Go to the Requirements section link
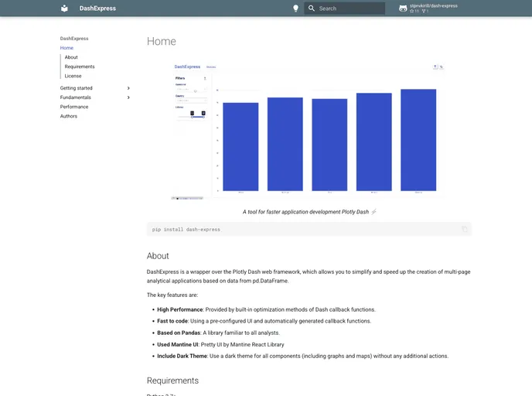The image size is (532, 396). tap(80, 67)
